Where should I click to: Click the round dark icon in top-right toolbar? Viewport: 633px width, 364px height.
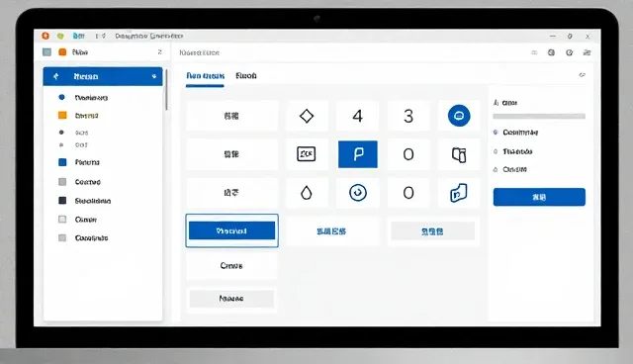pyautogui.click(x=551, y=52)
